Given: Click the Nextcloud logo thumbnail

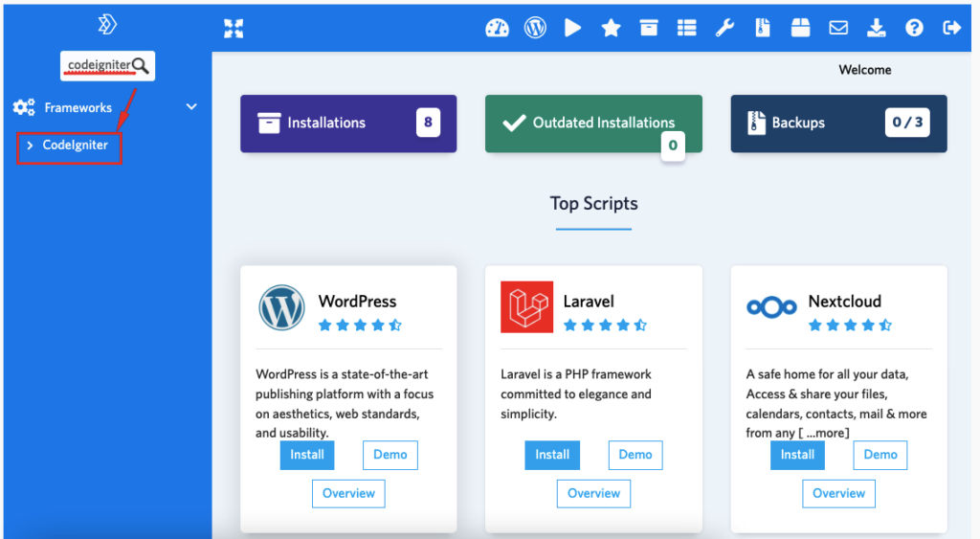Looking at the screenshot, I should 771,307.
